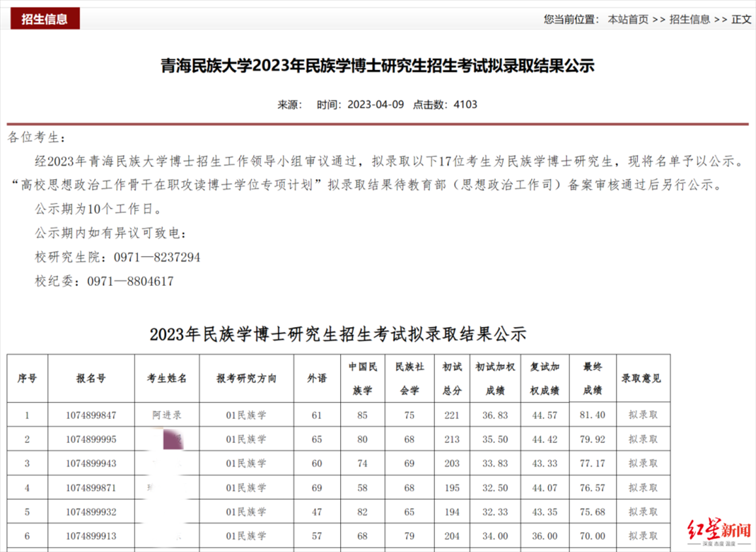Image resolution: width=756 pixels, height=552 pixels.
Task: Click final score 81.40 cell
Action: 593,415
